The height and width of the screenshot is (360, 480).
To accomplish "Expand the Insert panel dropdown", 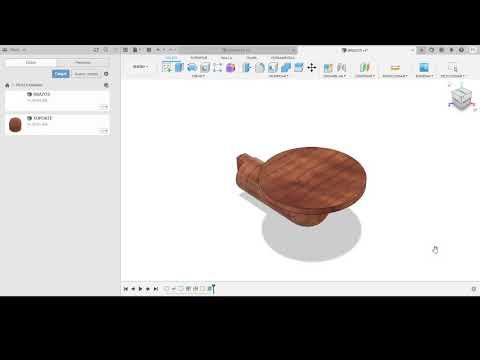I will point(424,76).
